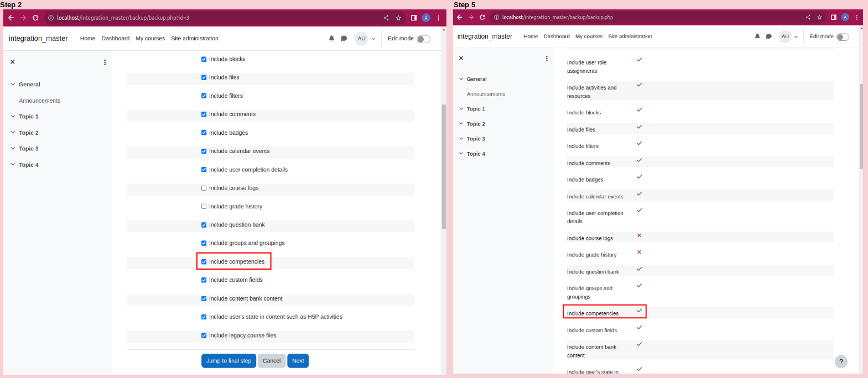Reload the page in Step 5 browser

tap(482, 17)
